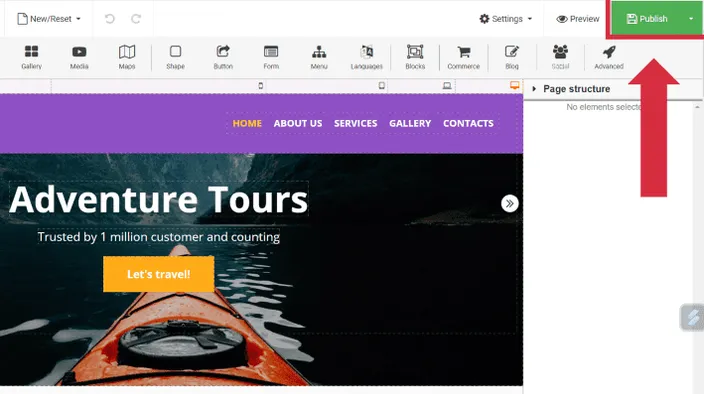Select the HOME menu item
Image resolution: width=704 pixels, height=394 pixels.
(247, 123)
